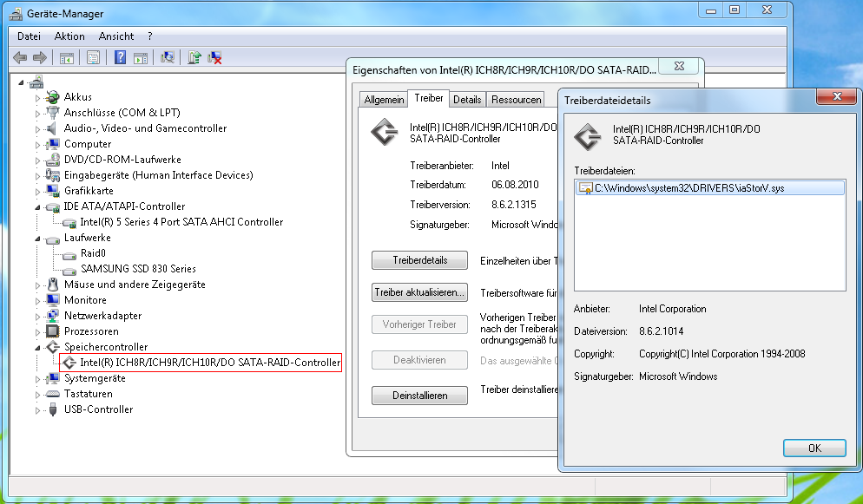Select the Raid0 drive entry
Screen dimensions: 863x504
(x=92, y=253)
